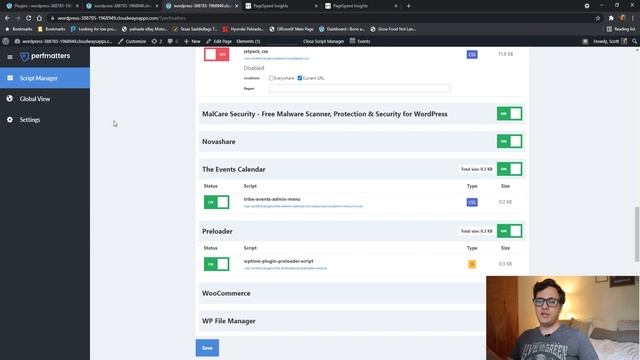Open the Hyundai Palisade bookmark
This screenshot has height=360, width=640.
pyautogui.click(x=243, y=29)
